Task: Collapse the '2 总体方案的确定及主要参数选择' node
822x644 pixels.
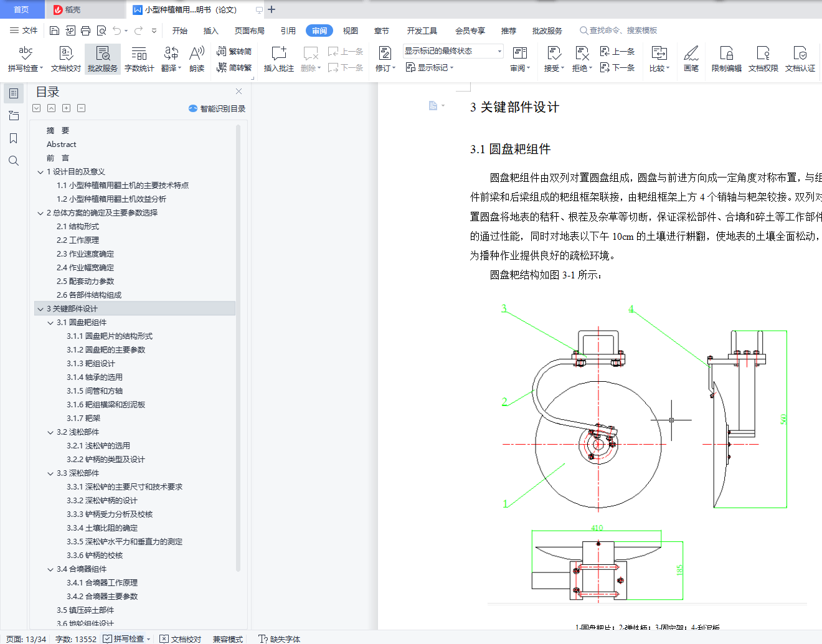Action: pyautogui.click(x=40, y=213)
